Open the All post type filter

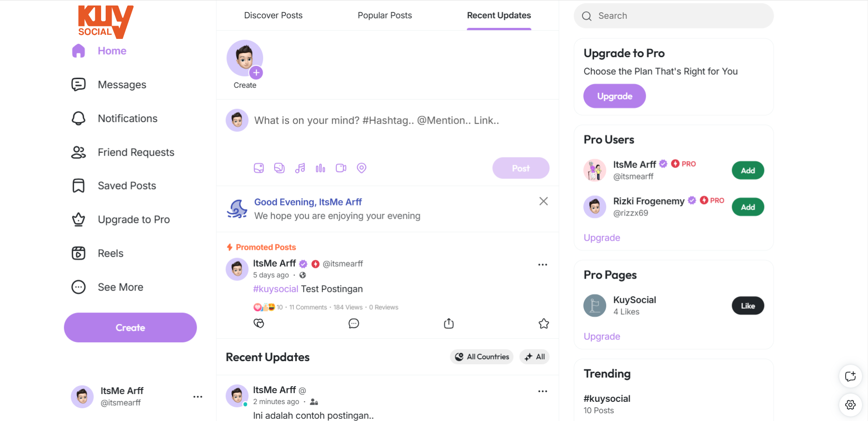click(534, 357)
